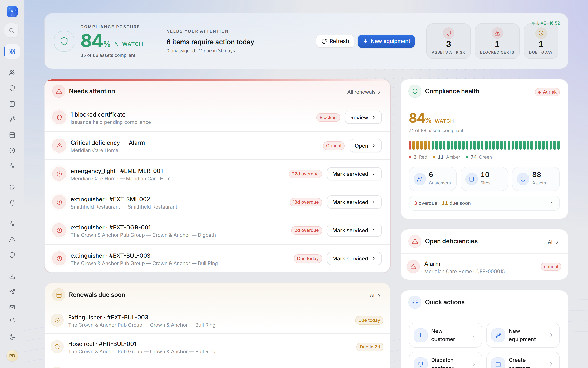588x368 pixels.
Task: Open the 88 Assets tile
Action: pyautogui.click(x=536, y=179)
